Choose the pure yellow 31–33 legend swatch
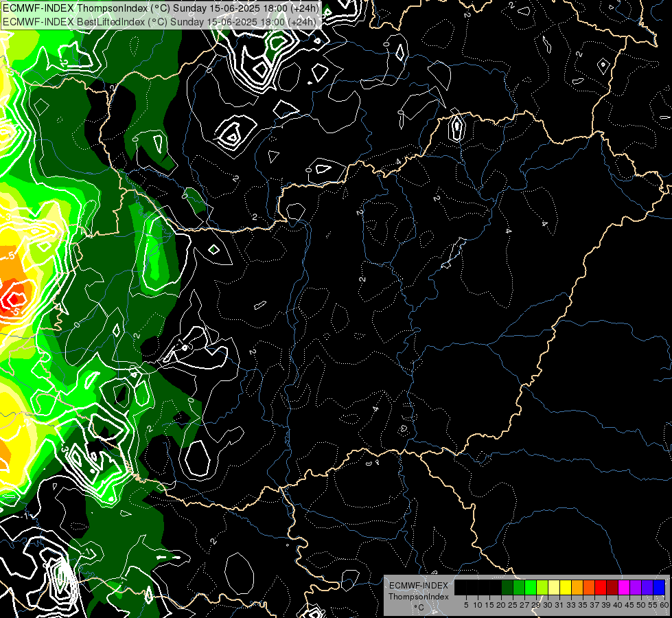 [566, 587]
